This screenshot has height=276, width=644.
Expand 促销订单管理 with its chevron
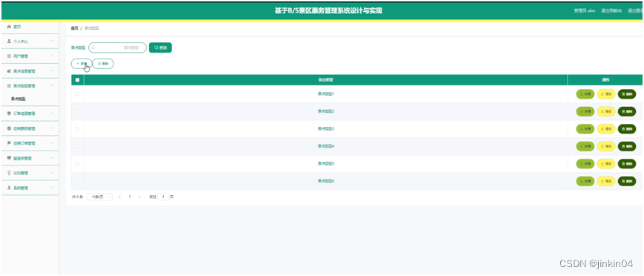51,143
